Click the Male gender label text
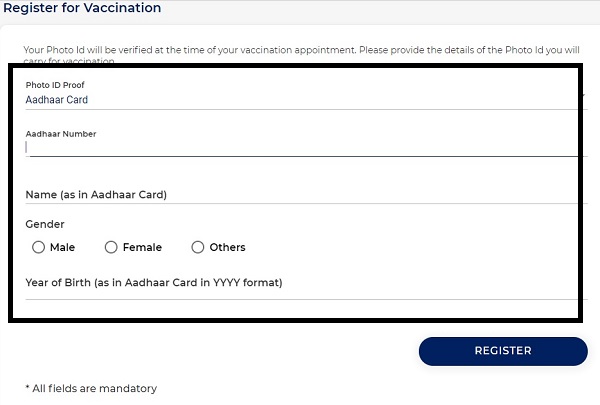 62,247
